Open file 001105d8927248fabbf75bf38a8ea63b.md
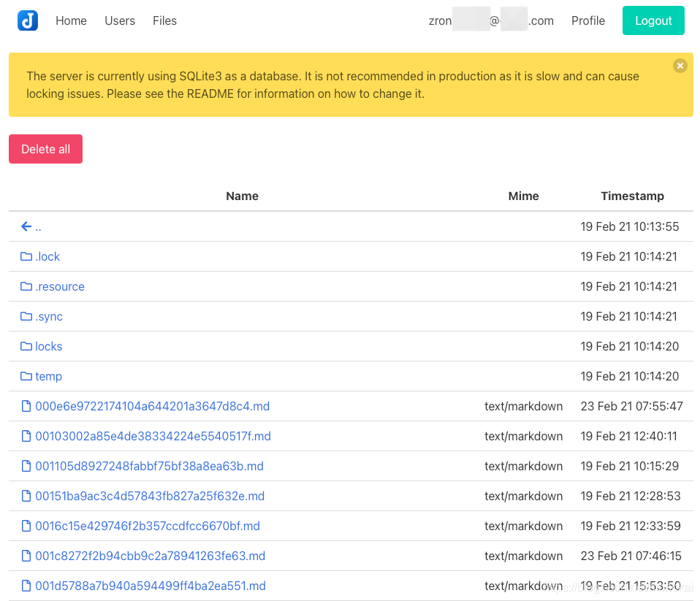This screenshot has height=601, width=700. [150, 466]
